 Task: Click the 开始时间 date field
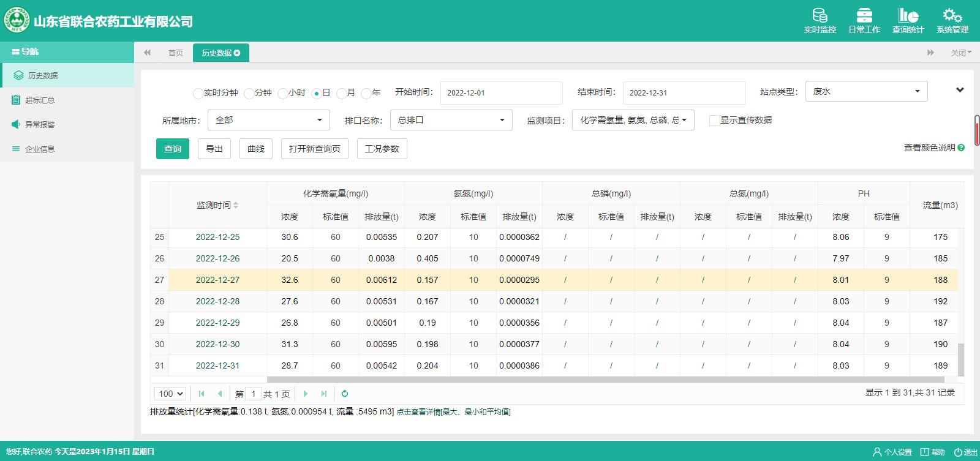501,93
